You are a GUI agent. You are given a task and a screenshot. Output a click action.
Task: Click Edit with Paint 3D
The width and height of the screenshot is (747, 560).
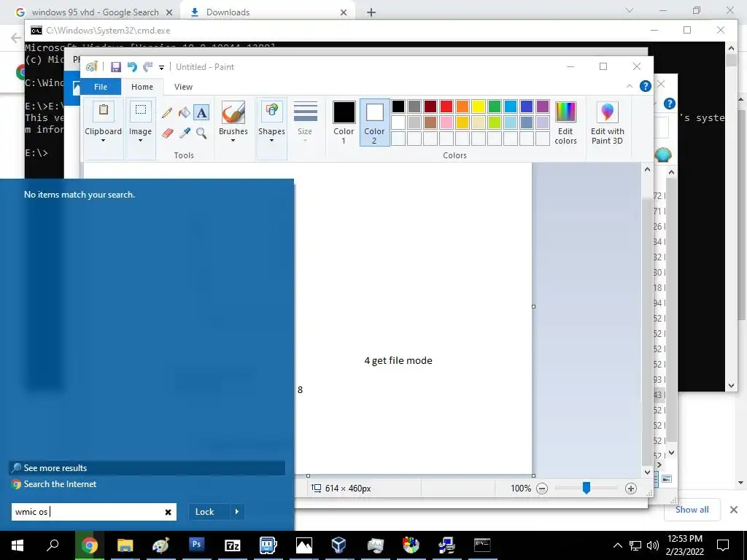point(607,122)
